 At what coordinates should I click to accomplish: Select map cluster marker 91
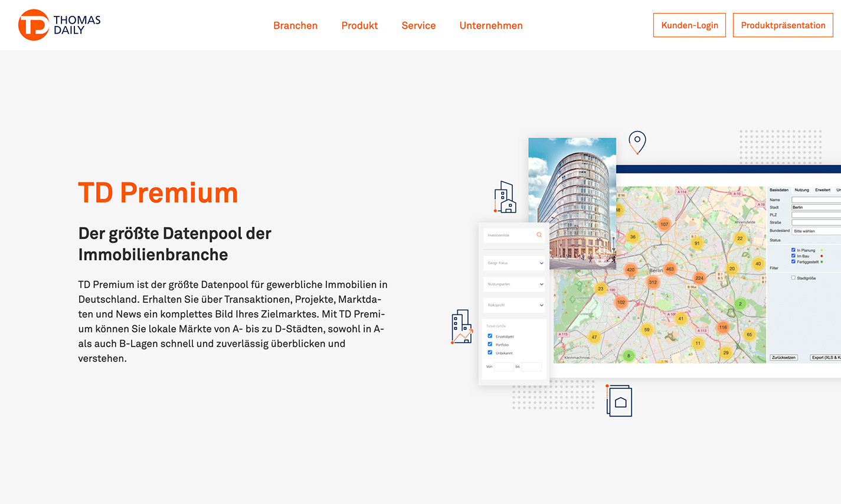click(697, 243)
